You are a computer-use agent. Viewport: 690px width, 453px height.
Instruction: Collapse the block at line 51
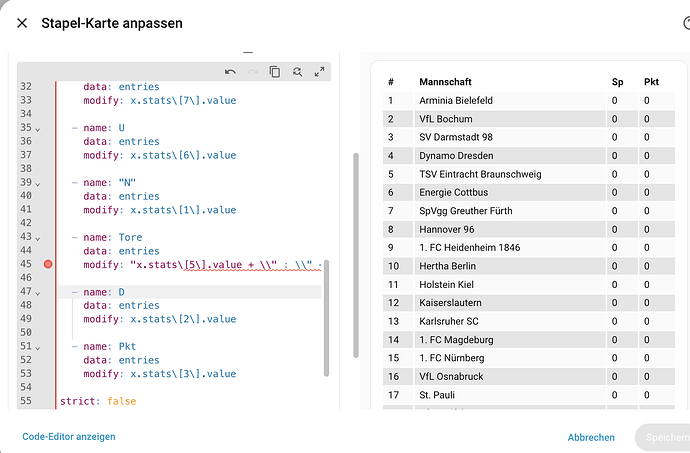tap(38, 348)
